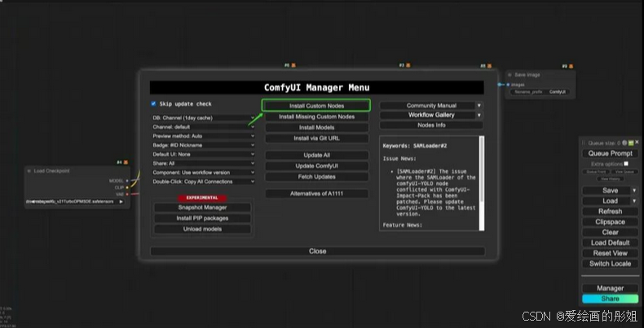Open Install Models
The width and height of the screenshot is (644, 328).
(316, 127)
